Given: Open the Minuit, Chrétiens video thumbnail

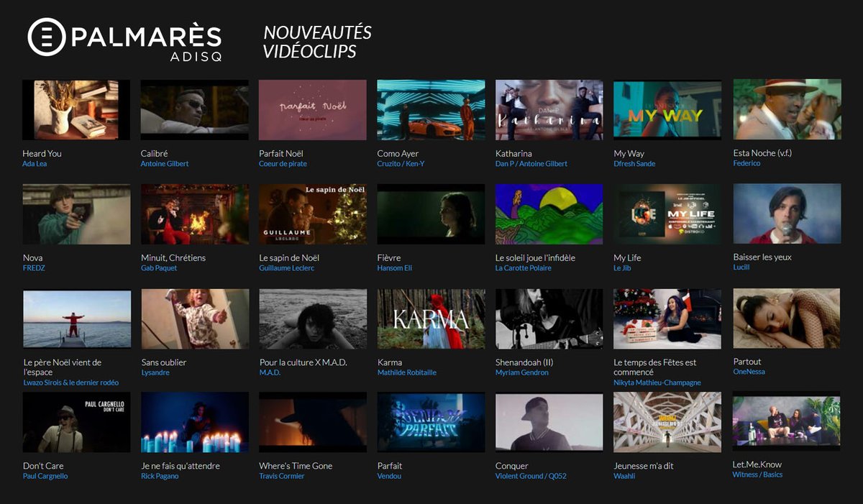Looking at the screenshot, I should [195, 214].
